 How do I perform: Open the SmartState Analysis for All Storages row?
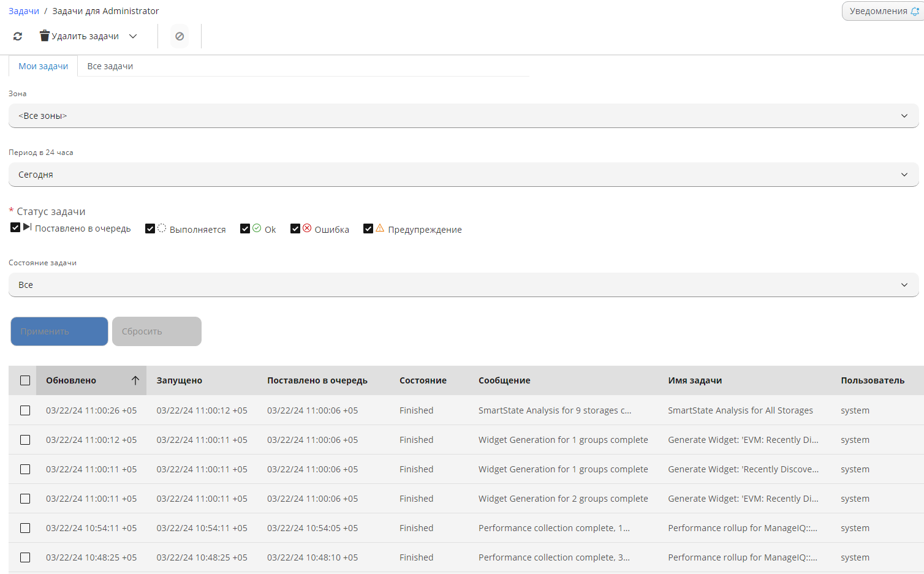[x=740, y=410]
